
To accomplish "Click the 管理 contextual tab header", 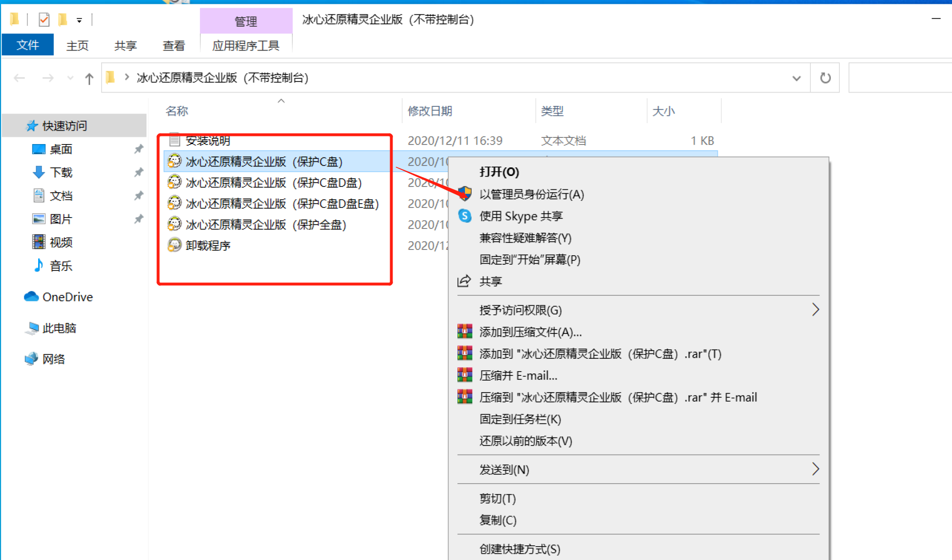I will [x=246, y=21].
